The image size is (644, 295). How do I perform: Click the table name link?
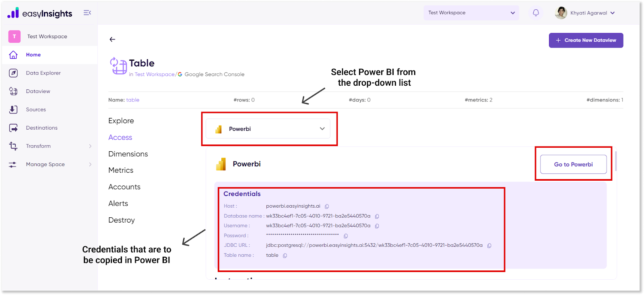click(x=133, y=100)
